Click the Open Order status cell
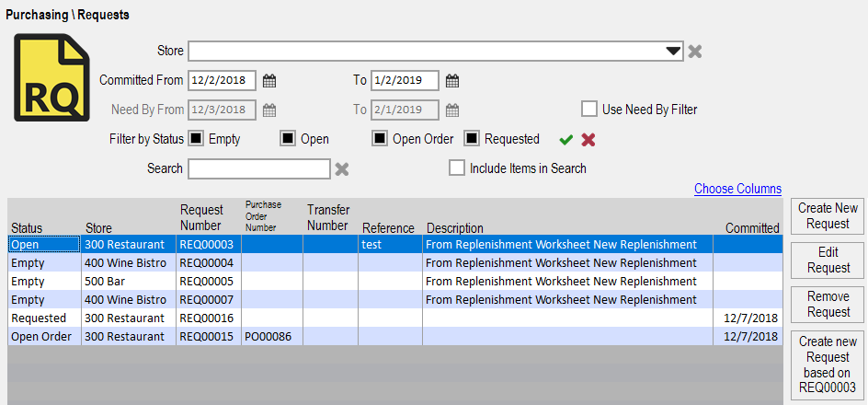 click(x=44, y=336)
